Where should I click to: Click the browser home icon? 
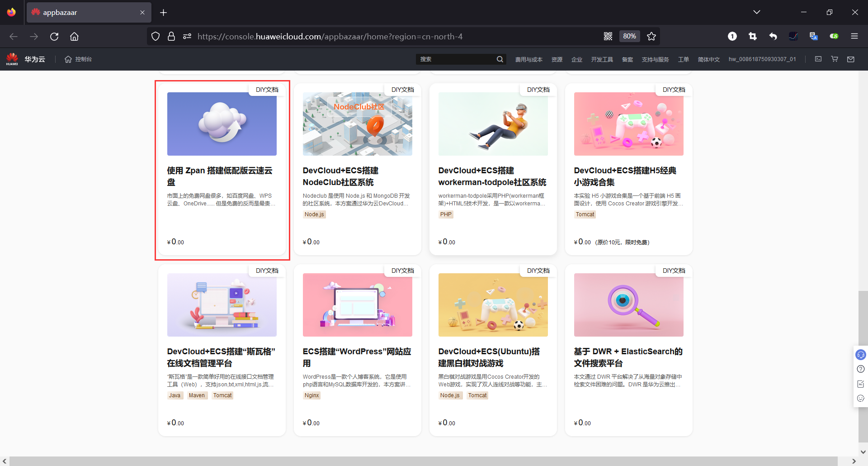[x=74, y=36]
